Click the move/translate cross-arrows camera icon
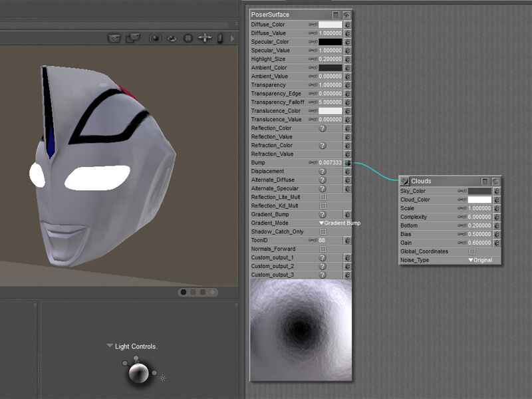This screenshot has width=532, height=399. coord(205,39)
